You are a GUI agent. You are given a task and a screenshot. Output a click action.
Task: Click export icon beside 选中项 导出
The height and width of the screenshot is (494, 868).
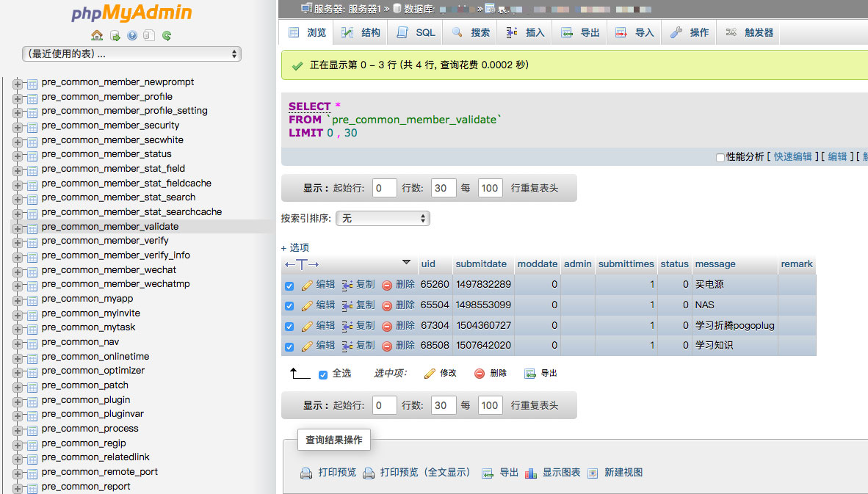click(529, 374)
